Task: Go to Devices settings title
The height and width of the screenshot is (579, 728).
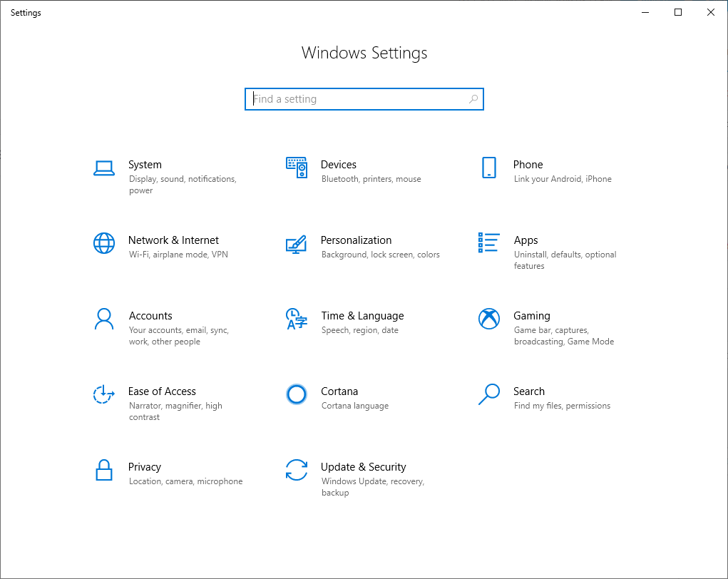Action: pos(339,165)
